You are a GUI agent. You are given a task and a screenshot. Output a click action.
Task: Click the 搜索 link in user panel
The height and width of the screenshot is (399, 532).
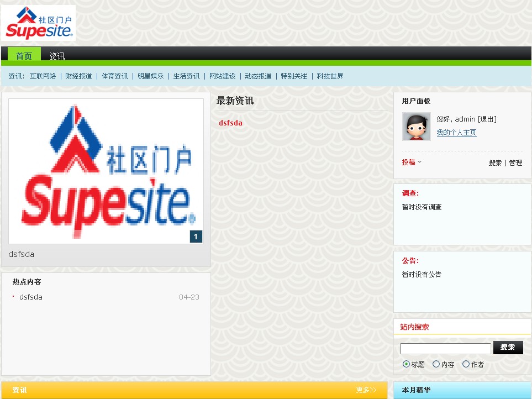495,163
